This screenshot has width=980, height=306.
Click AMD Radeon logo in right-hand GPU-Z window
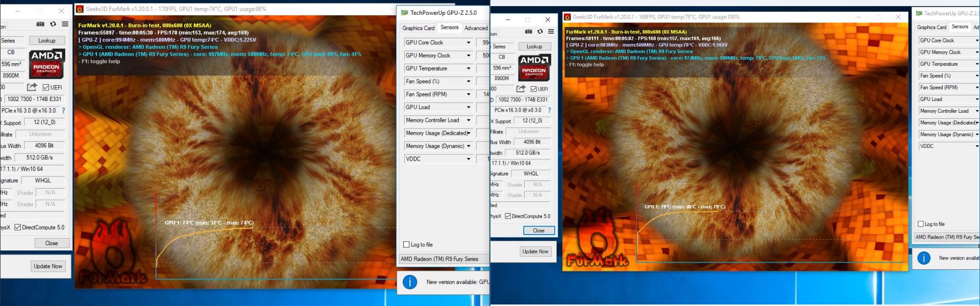click(534, 68)
